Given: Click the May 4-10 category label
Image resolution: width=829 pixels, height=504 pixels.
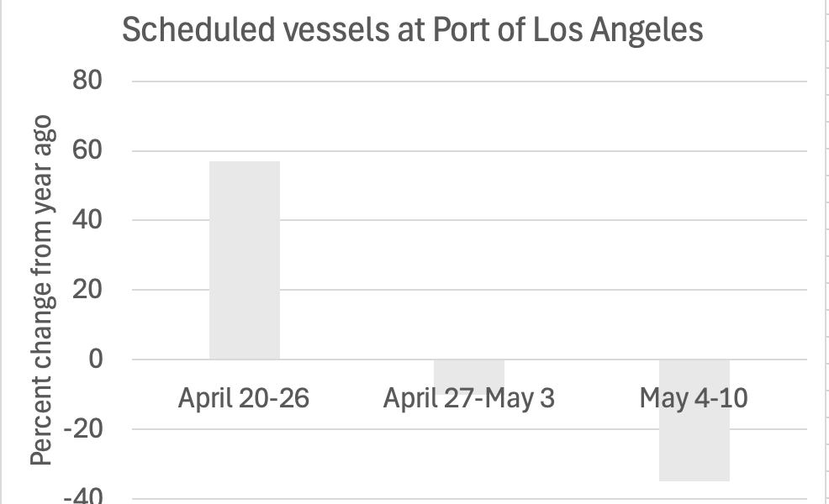Looking at the screenshot, I should [694, 397].
